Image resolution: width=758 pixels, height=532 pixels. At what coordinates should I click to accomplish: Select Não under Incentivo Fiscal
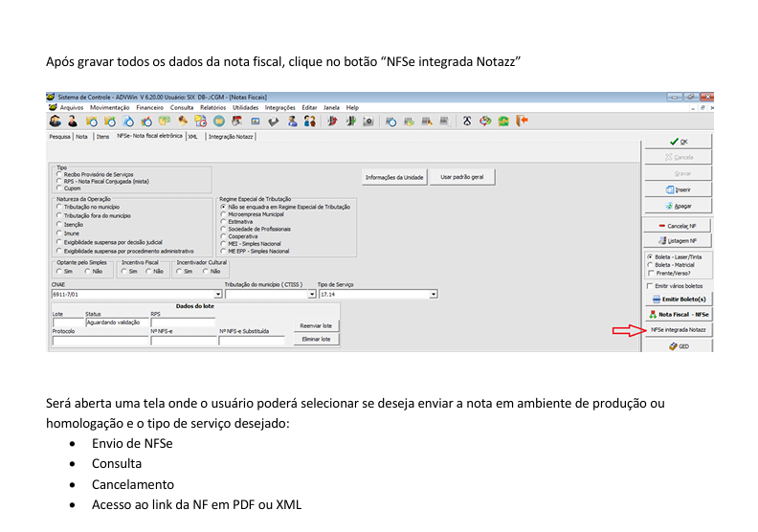click(x=149, y=272)
